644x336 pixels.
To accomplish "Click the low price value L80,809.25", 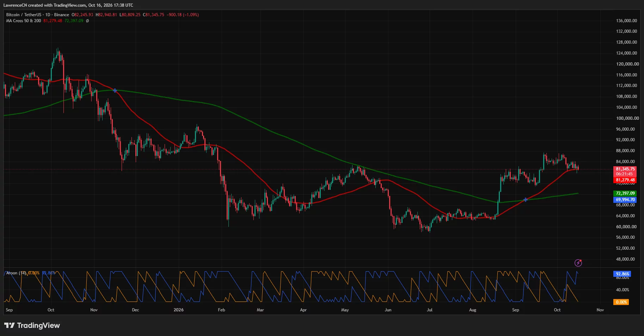I will [x=130, y=15].
